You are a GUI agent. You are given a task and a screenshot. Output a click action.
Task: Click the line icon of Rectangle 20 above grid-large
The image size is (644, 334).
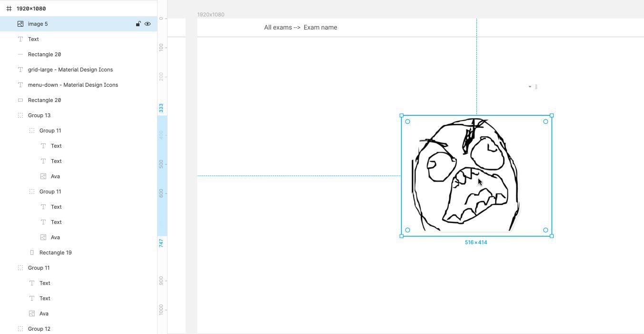tap(20, 54)
